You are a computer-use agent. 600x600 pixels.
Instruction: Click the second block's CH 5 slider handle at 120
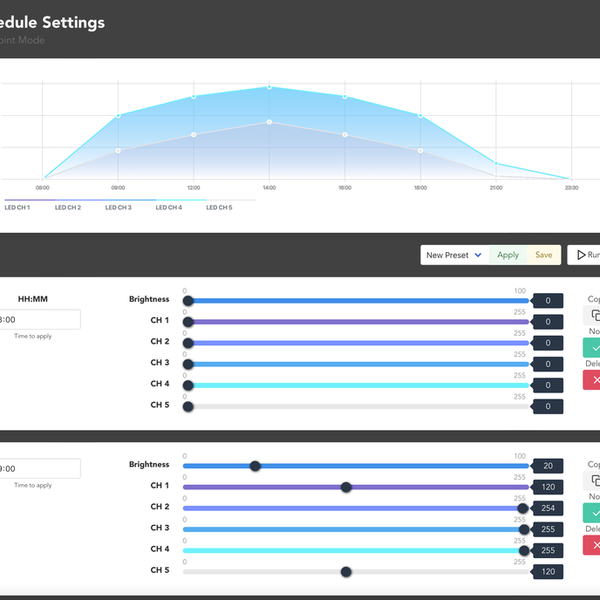click(x=346, y=572)
